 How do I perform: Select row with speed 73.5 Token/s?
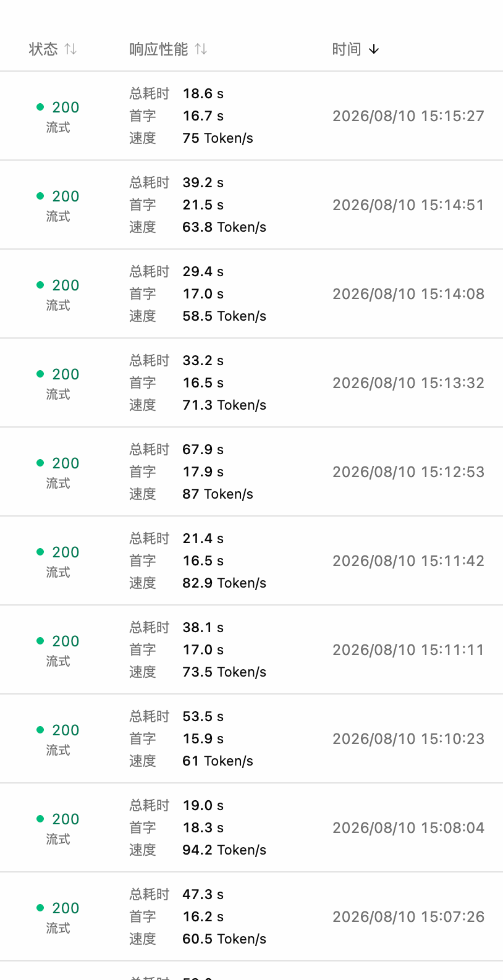(x=251, y=649)
